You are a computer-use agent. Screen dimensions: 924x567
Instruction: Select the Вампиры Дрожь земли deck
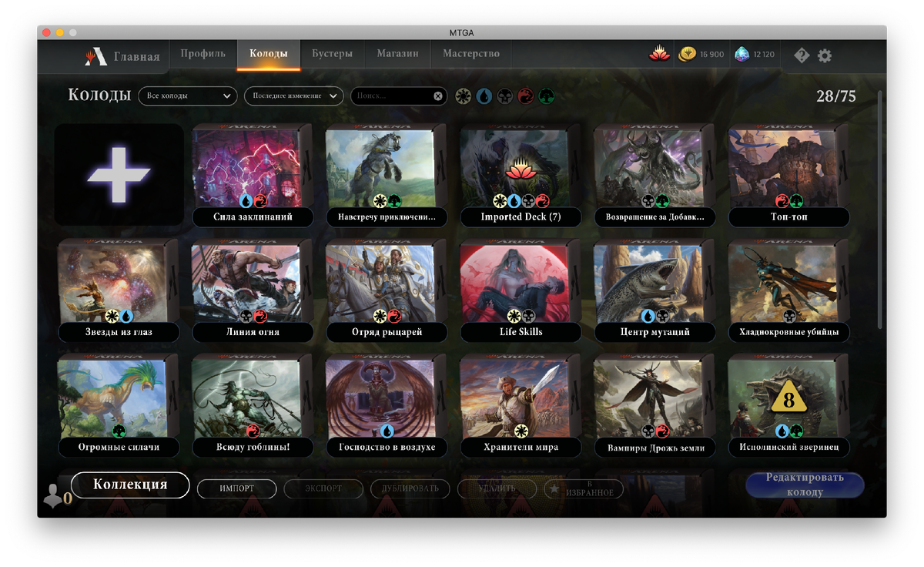(654, 405)
